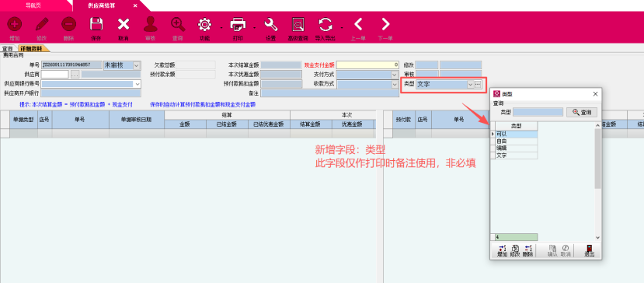The image size is (644, 283).
Task: Click the 修改 pencil icon in main toolbar
Action: coord(41,24)
